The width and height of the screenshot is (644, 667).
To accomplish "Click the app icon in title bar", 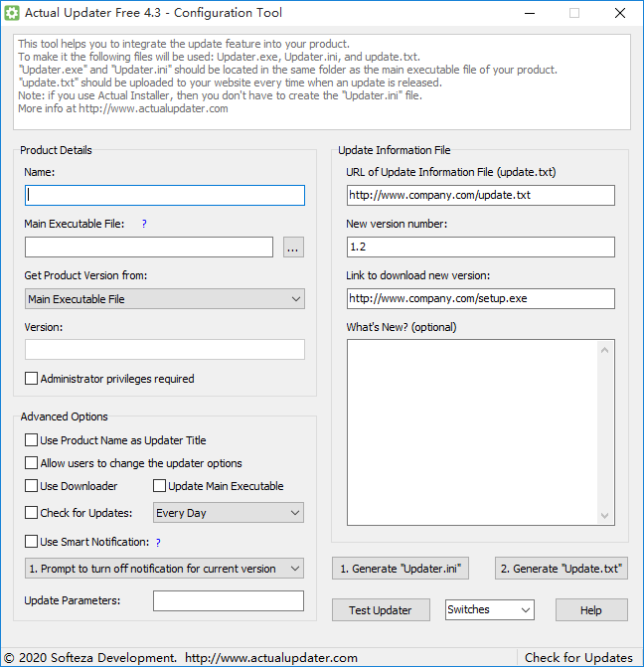I will [12, 13].
